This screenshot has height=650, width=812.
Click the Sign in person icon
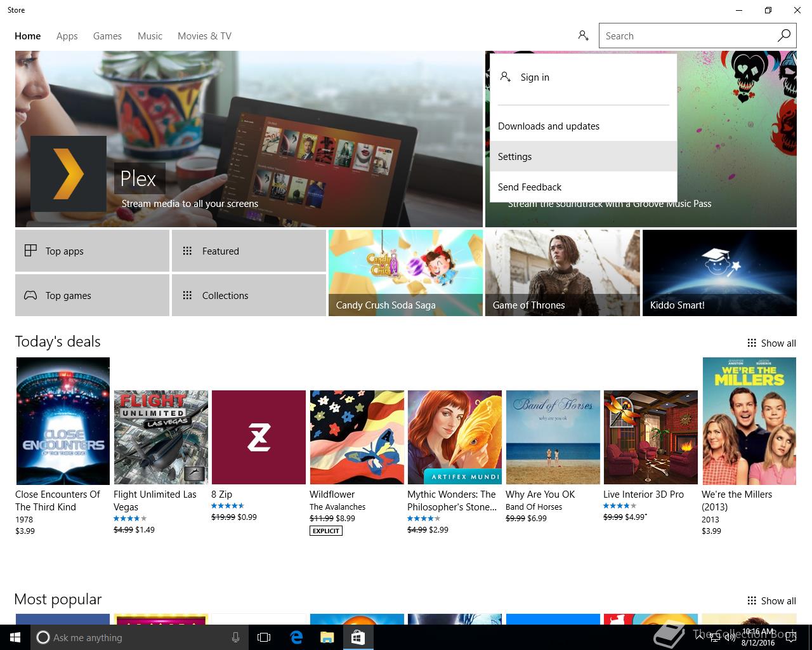pos(506,77)
